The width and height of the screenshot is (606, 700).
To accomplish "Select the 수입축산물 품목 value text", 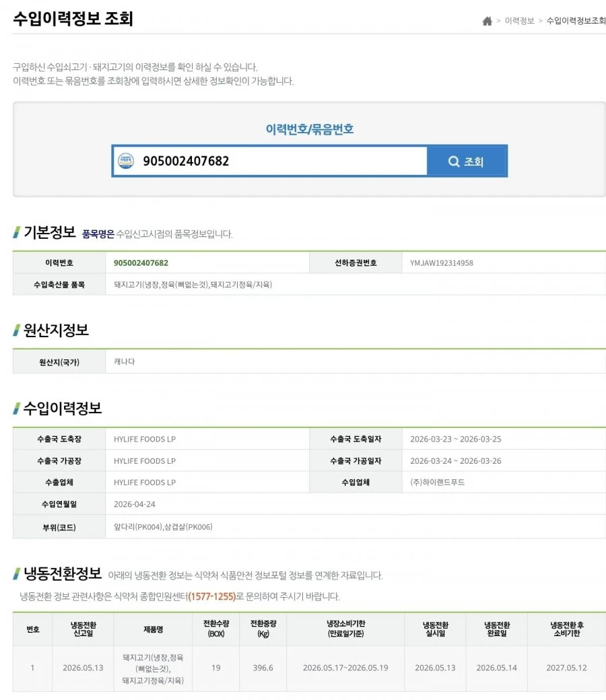I will pyautogui.click(x=193, y=284).
